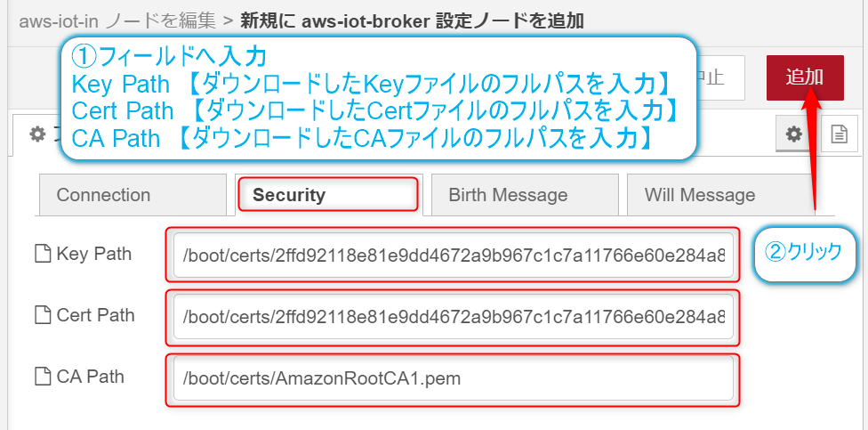Click the Key Path label text

(x=93, y=254)
